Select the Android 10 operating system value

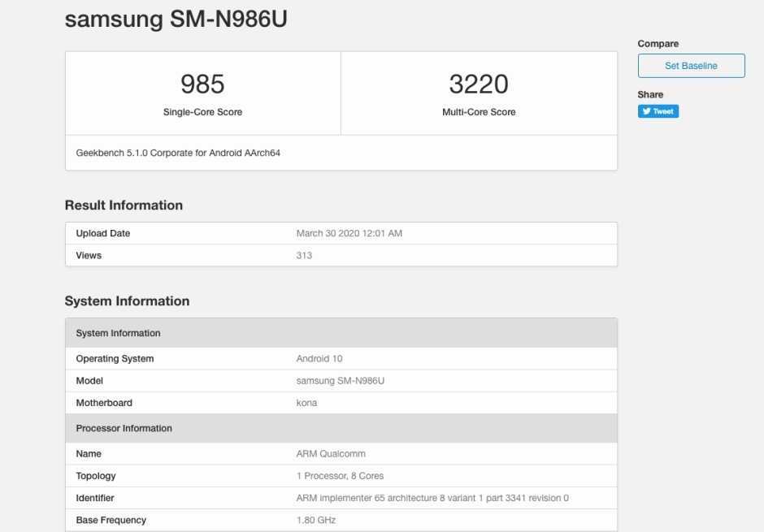[319, 358]
